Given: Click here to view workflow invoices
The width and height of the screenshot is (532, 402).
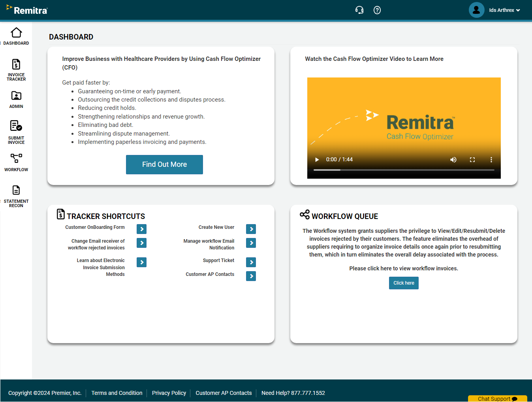Looking at the screenshot, I should click(404, 283).
